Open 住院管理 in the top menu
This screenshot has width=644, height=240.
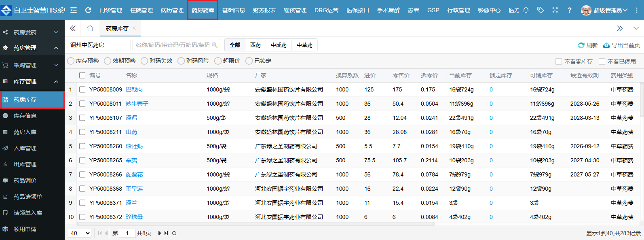[x=141, y=10]
